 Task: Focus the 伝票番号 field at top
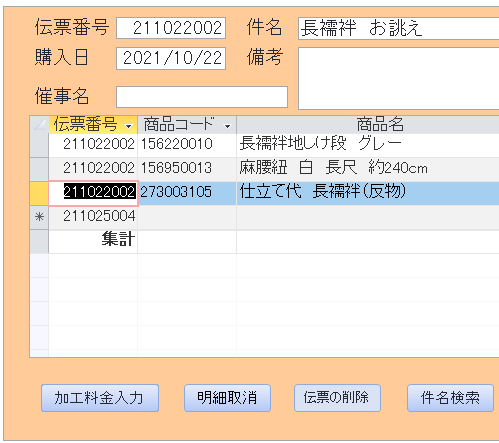(x=171, y=28)
